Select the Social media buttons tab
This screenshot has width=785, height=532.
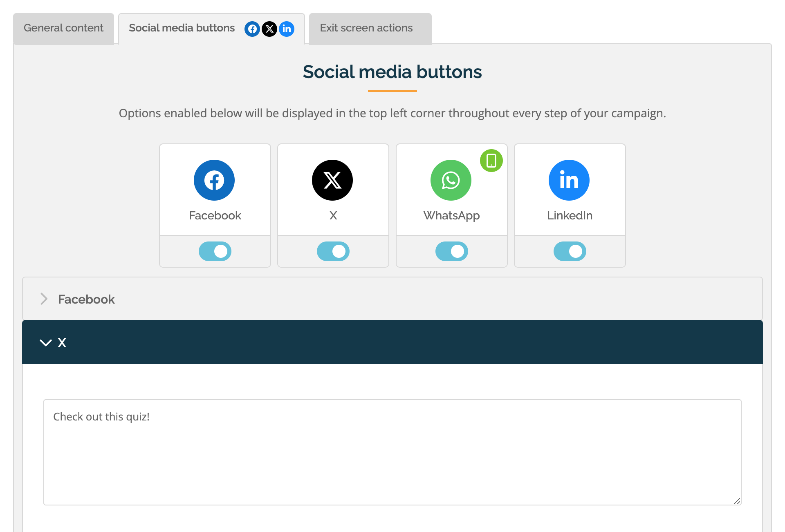[x=211, y=28]
